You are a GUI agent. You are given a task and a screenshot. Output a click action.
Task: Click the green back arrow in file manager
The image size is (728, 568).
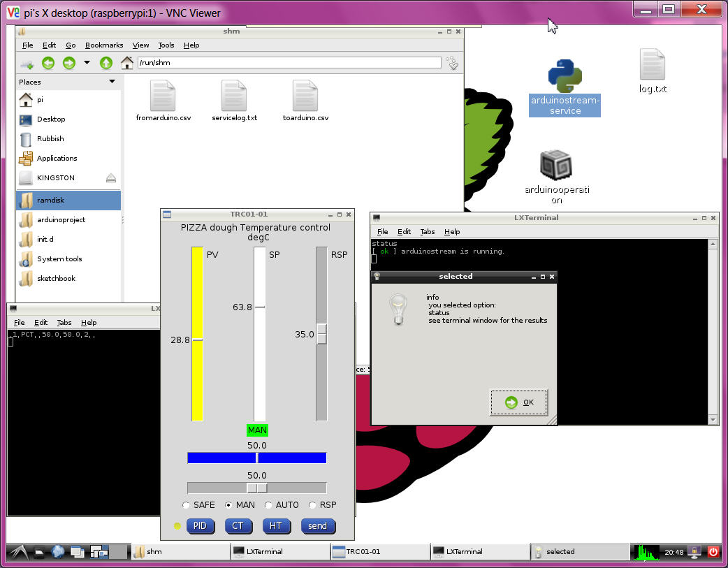click(x=48, y=63)
